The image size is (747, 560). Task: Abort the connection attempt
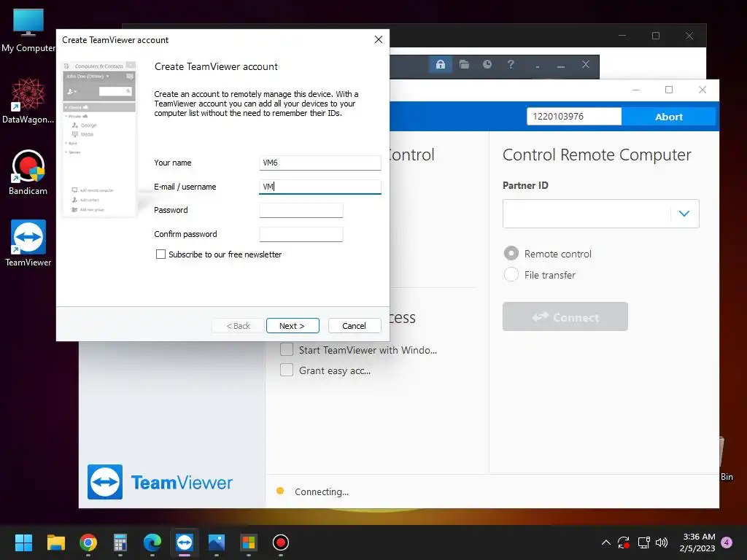pos(669,117)
